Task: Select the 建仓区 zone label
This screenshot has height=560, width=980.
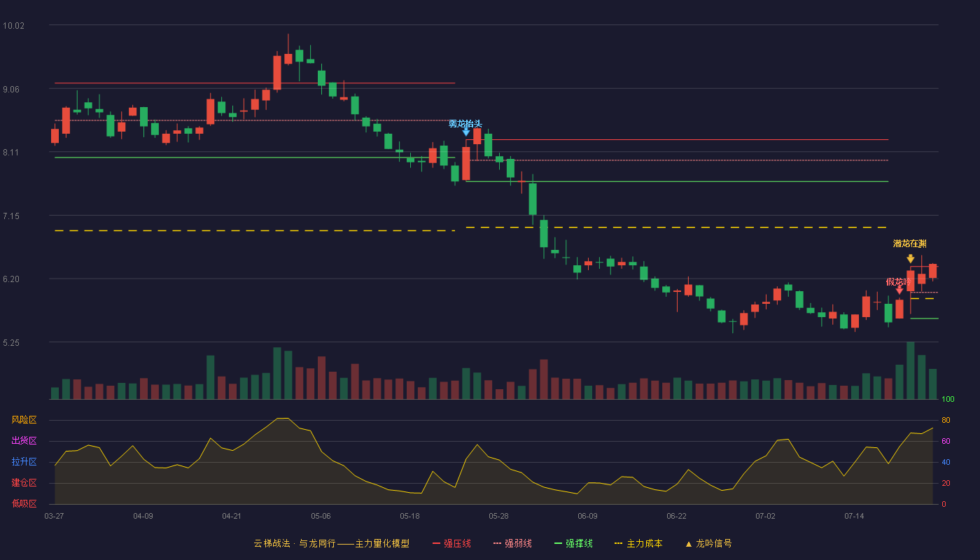Action: pos(24,483)
